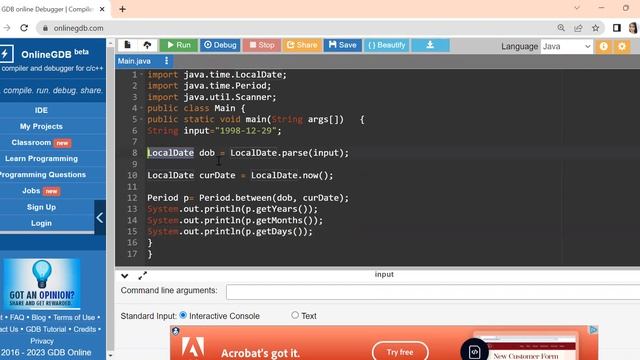Start the Debug session

click(x=220, y=45)
